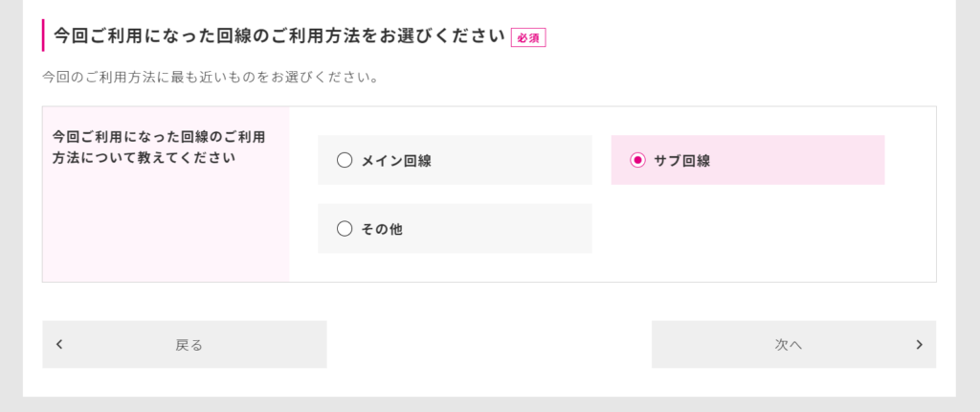Click the highlighted pink サブ回線 option box

click(x=747, y=160)
